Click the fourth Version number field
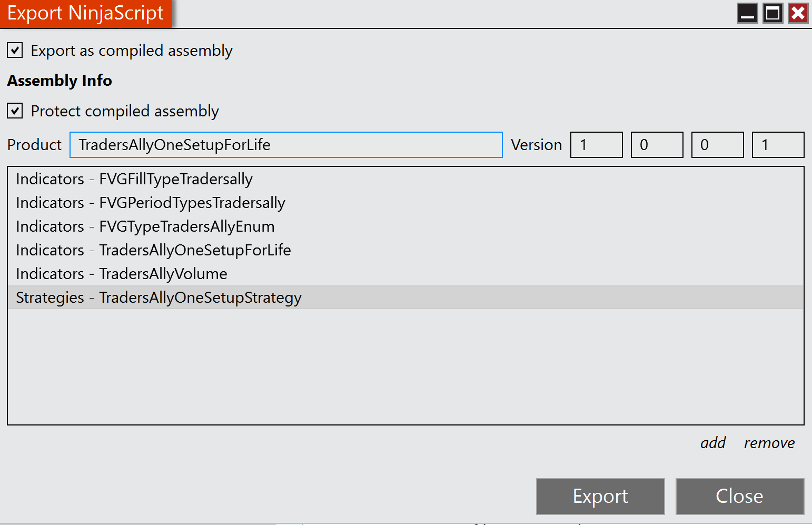The image size is (812, 525). [x=778, y=145]
